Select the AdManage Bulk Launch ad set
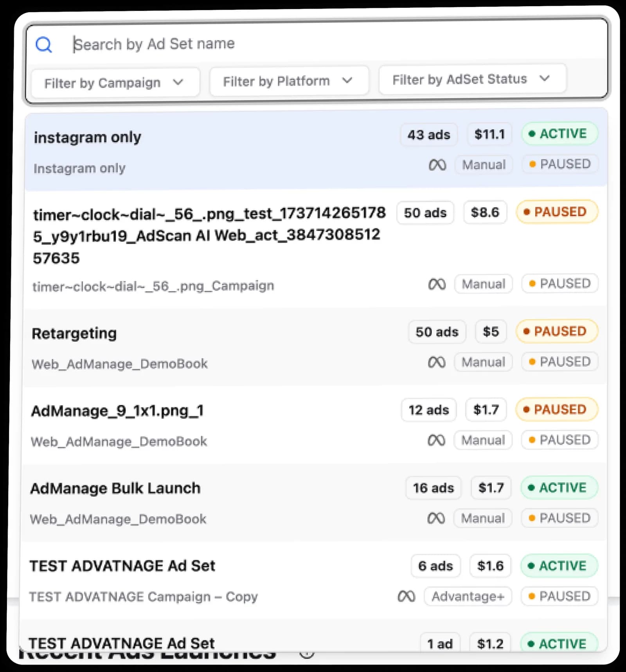 [315, 503]
